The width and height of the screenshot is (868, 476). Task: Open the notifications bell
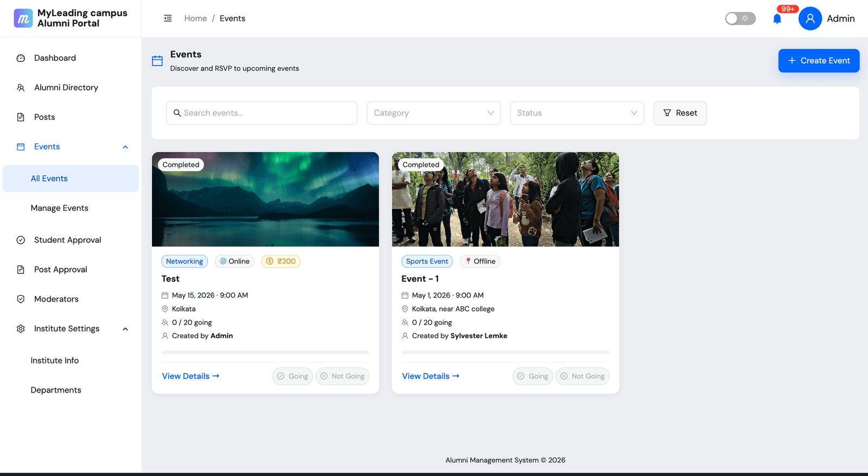tap(777, 19)
